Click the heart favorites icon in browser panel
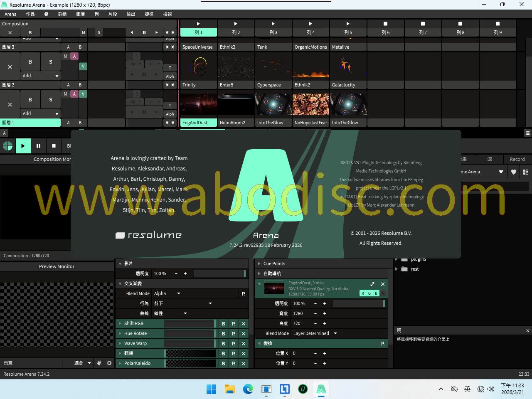Viewport: 532px width, 399px height. (x=514, y=172)
